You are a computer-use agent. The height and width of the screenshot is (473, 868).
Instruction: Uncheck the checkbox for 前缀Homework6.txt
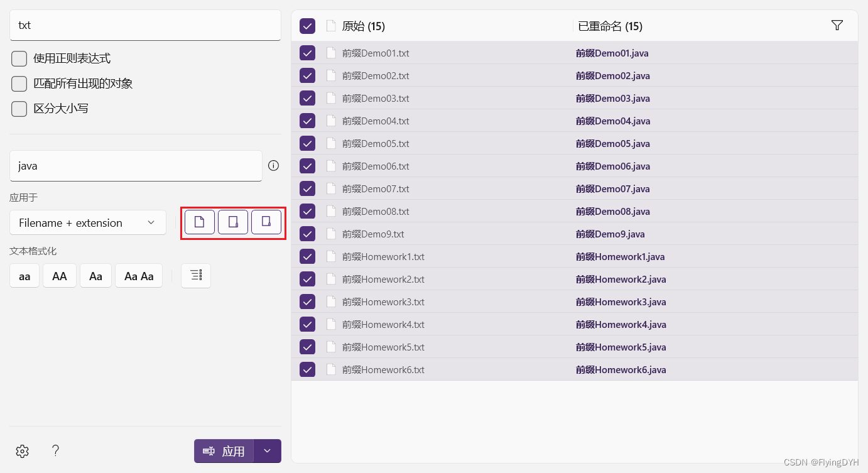coord(307,369)
